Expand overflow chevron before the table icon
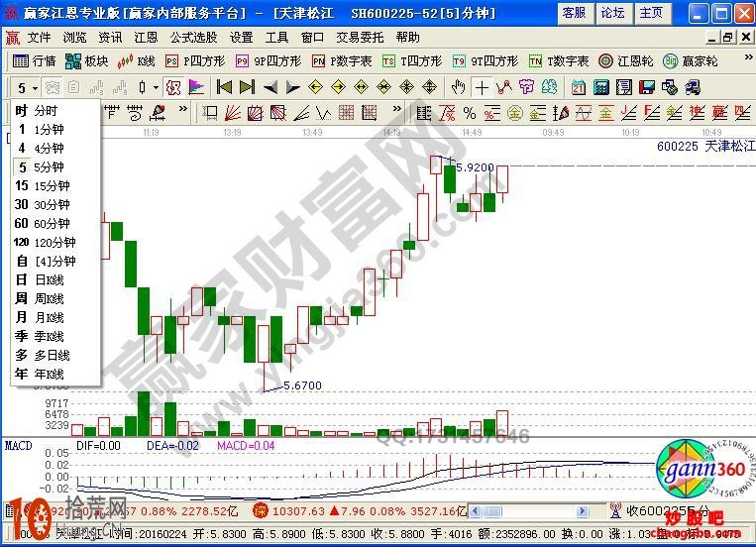 [x=396, y=109]
